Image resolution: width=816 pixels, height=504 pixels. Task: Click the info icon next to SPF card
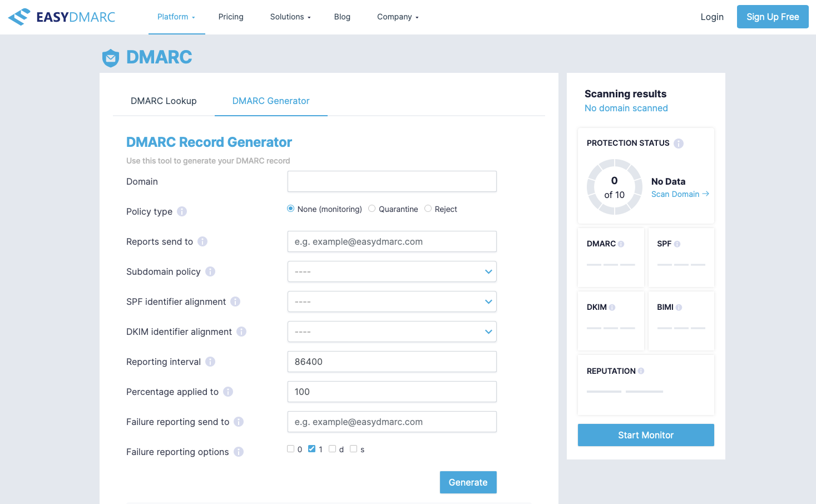676,243
